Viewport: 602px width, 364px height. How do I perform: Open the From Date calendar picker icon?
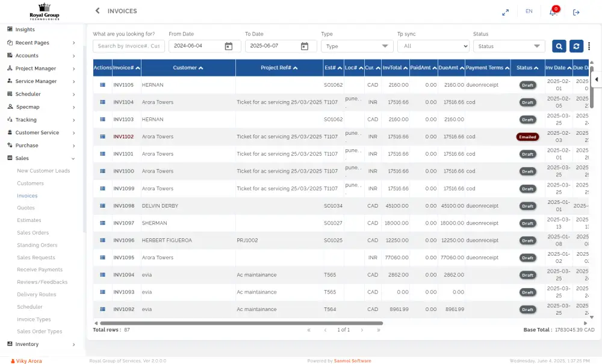(x=229, y=46)
